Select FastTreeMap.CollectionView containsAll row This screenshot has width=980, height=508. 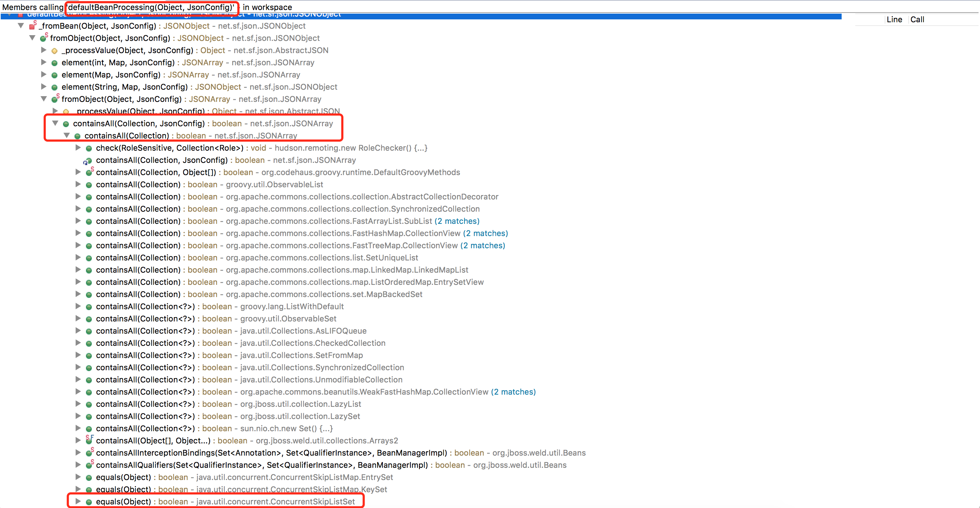pyautogui.click(x=300, y=246)
